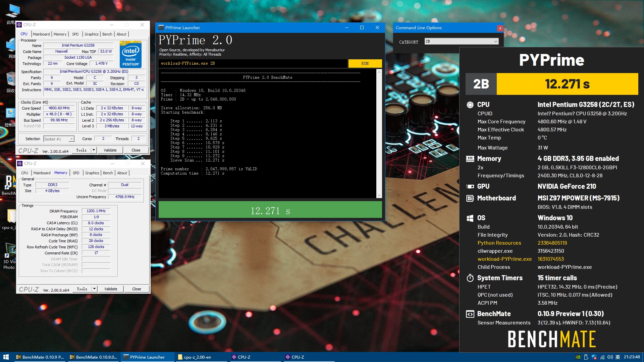This screenshot has height=362, width=644.
Task: Switch to PYPrime Launcher taskbar button
Action: click(x=148, y=357)
